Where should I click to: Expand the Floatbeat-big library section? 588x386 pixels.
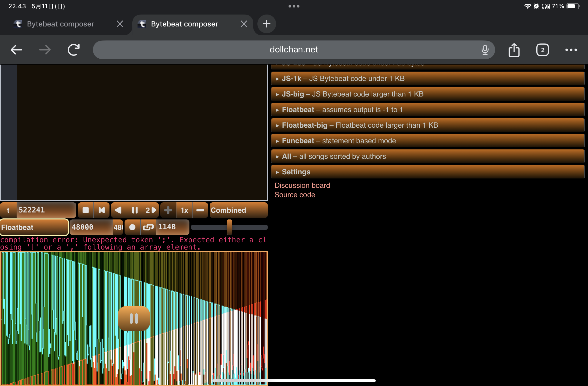coord(428,125)
